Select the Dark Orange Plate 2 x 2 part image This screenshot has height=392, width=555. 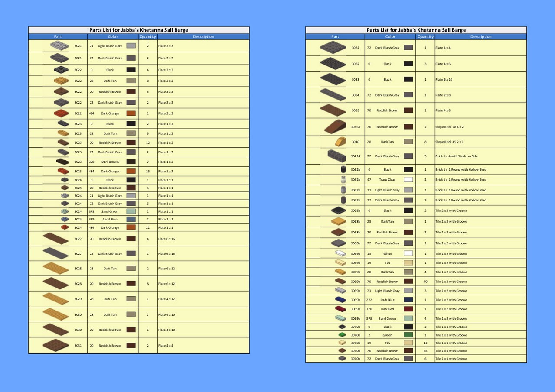[x=62, y=113]
